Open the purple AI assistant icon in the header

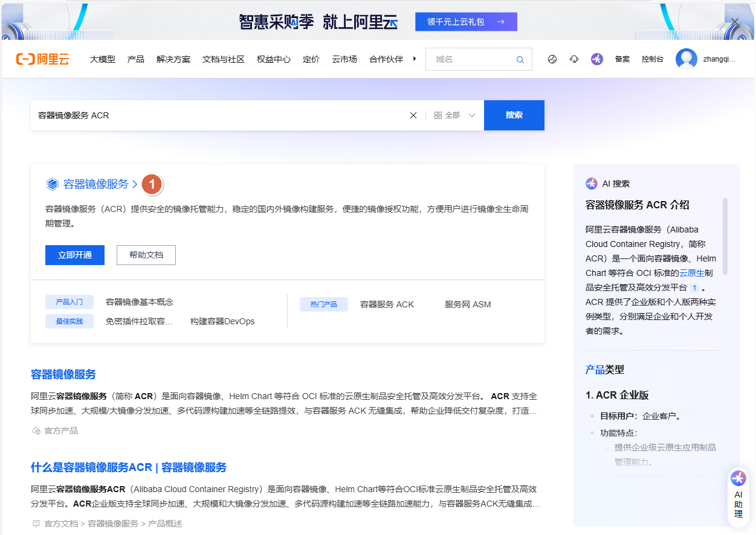coord(597,59)
